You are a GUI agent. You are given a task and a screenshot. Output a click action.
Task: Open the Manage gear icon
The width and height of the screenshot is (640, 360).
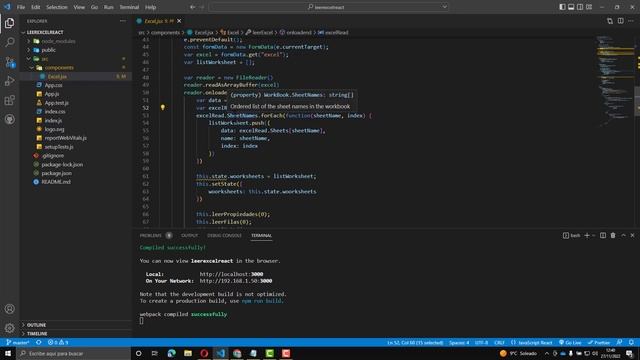[9, 328]
